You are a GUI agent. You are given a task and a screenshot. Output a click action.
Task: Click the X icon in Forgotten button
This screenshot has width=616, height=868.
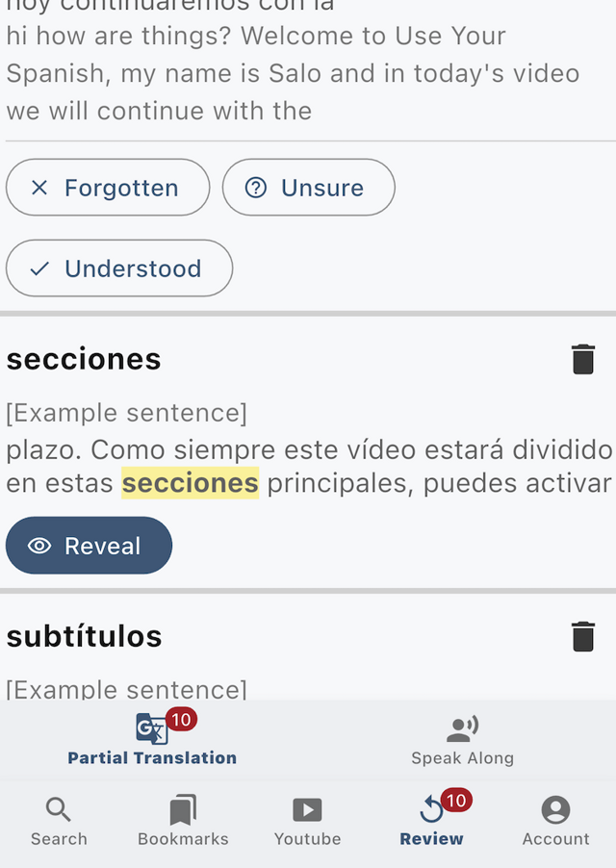pos(39,188)
